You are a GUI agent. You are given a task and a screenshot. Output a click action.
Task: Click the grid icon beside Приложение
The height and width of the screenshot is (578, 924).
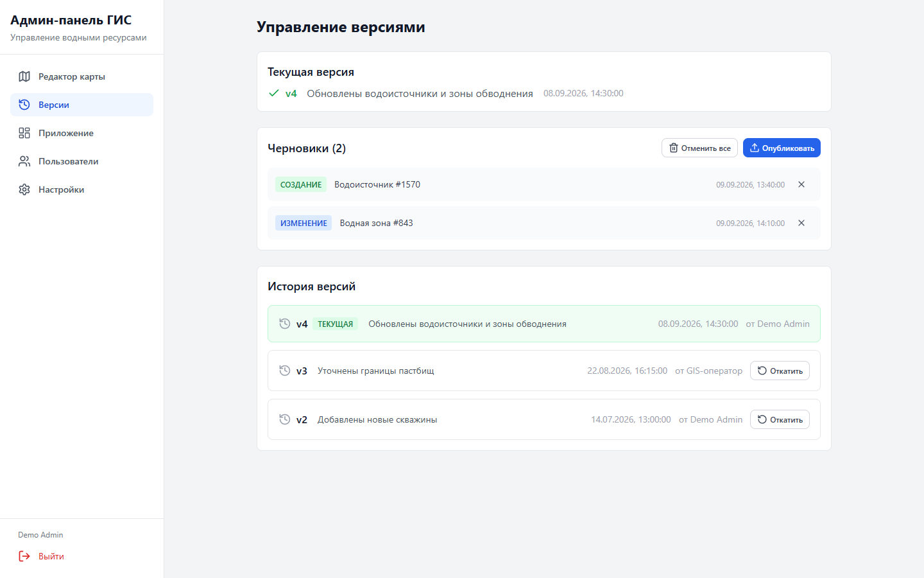[x=24, y=133]
